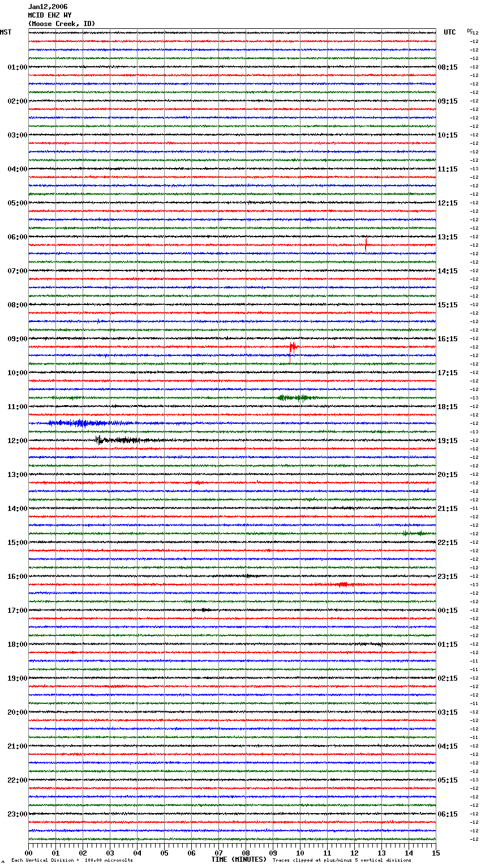
Task: Click the TIME (MINUTES) axis title
Action: [239, 860]
